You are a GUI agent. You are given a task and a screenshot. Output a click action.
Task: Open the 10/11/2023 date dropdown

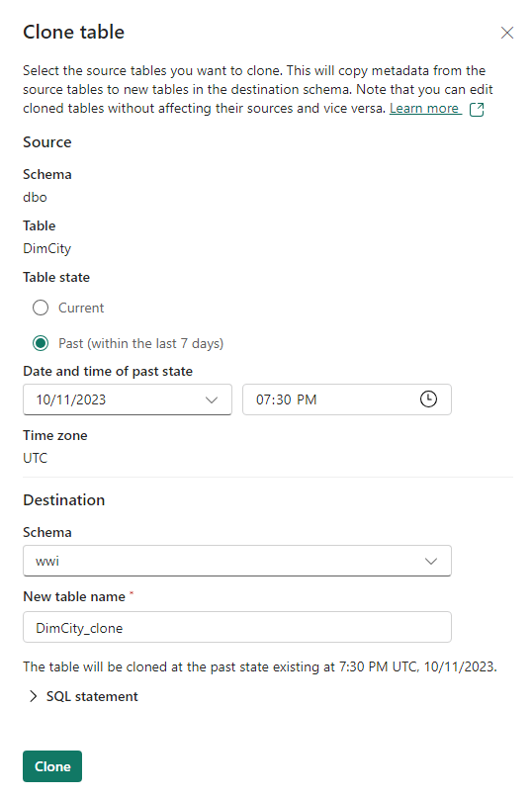point(127,399)
